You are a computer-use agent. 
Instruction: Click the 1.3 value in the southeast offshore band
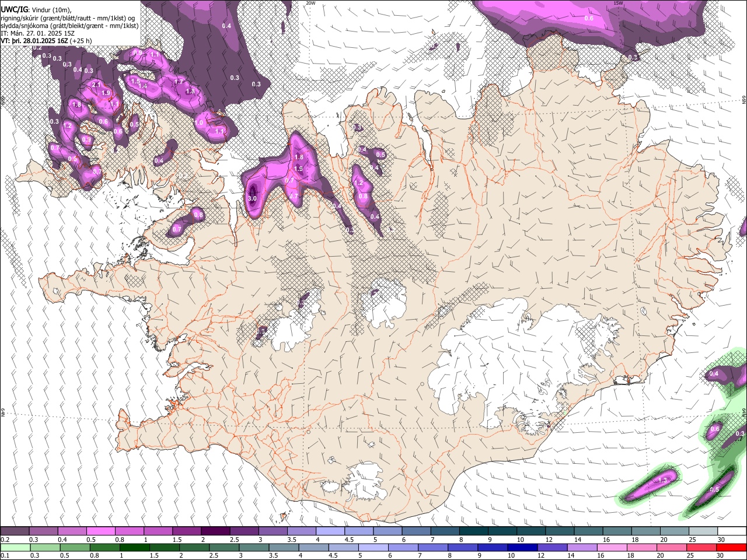point(662,480)
